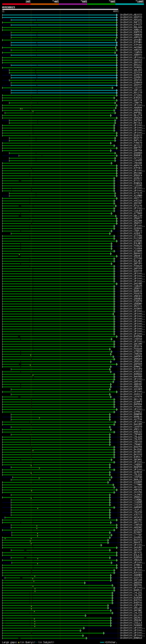Open UniRef100_A8QCR4 entry
146x644 pixels.
click(x=131, y=110)
